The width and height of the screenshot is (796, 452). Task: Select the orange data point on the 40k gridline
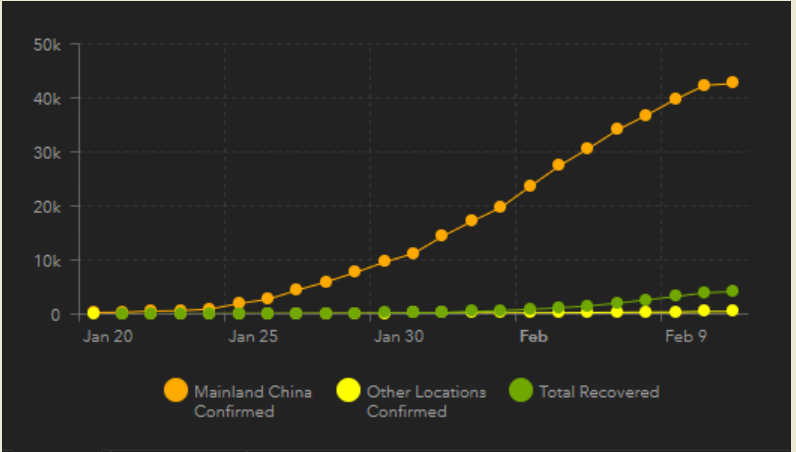click(x=675, y=99)
